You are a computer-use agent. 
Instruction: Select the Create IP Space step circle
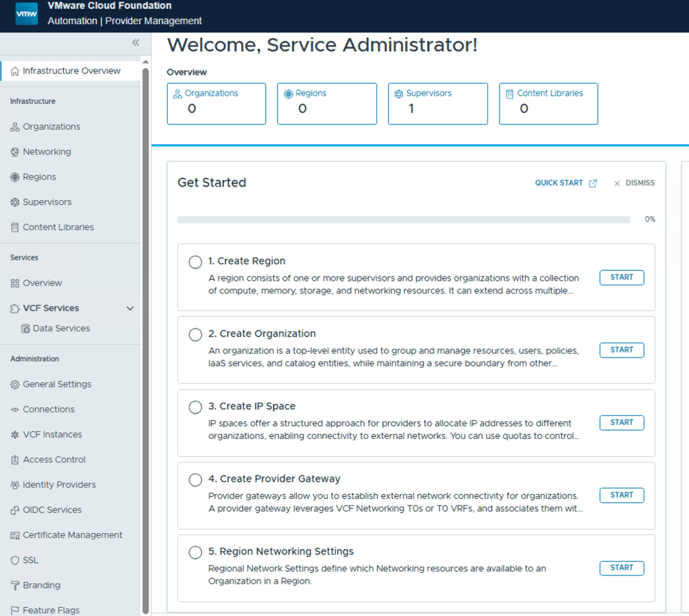tap(195, 407)
